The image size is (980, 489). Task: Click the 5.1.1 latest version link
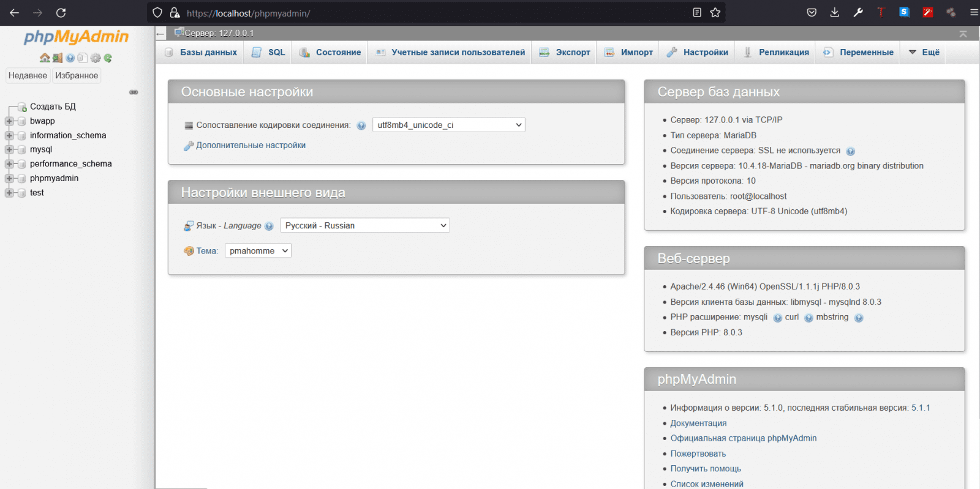[921, 408]
